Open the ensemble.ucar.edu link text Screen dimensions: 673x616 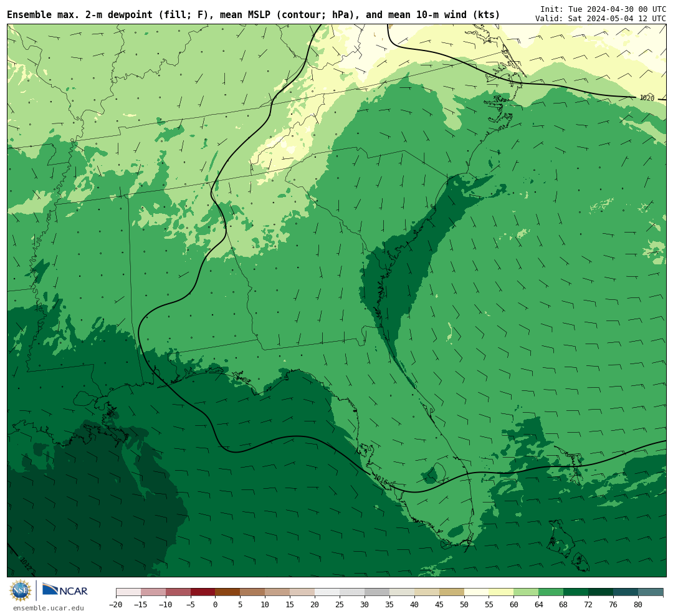pyautogui.click(x=49, y=608)
